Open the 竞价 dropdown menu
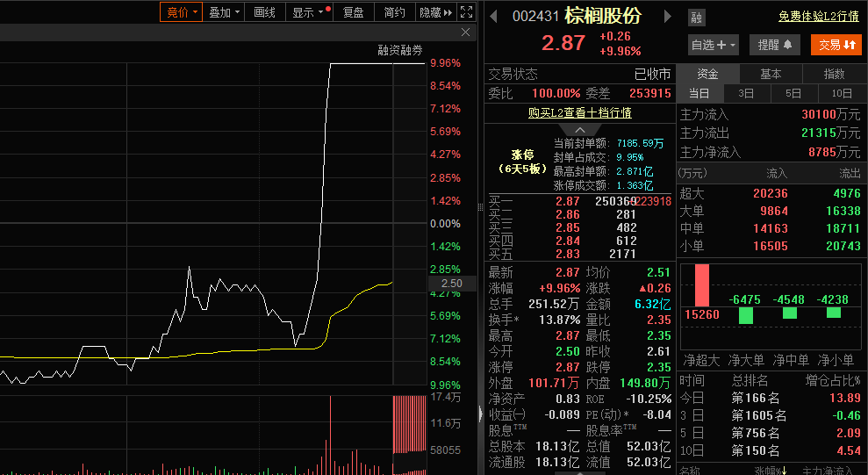The image size is (868, 475). pos(182,12)
